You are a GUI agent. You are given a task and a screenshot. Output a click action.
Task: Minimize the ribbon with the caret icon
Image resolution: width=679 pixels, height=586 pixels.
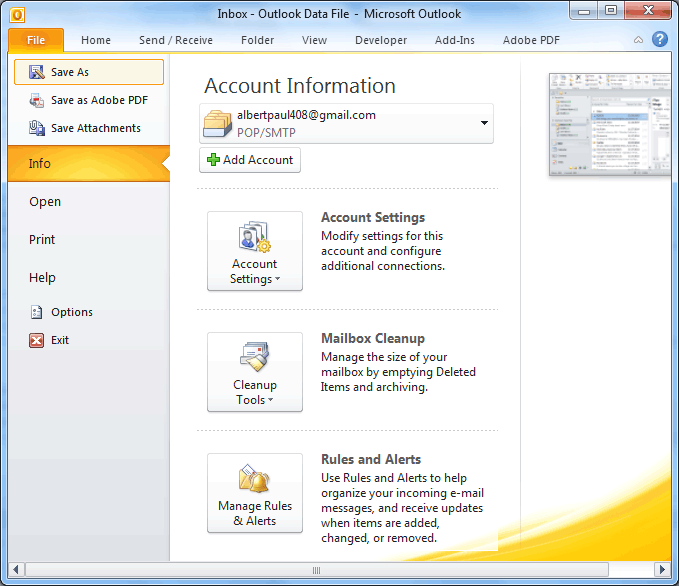(638, 40)
